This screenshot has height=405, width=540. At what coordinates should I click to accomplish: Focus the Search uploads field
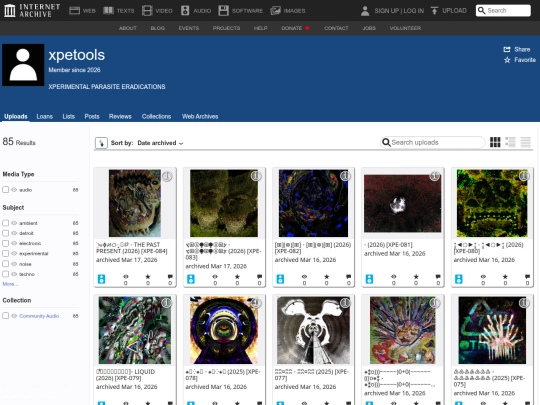433,142
